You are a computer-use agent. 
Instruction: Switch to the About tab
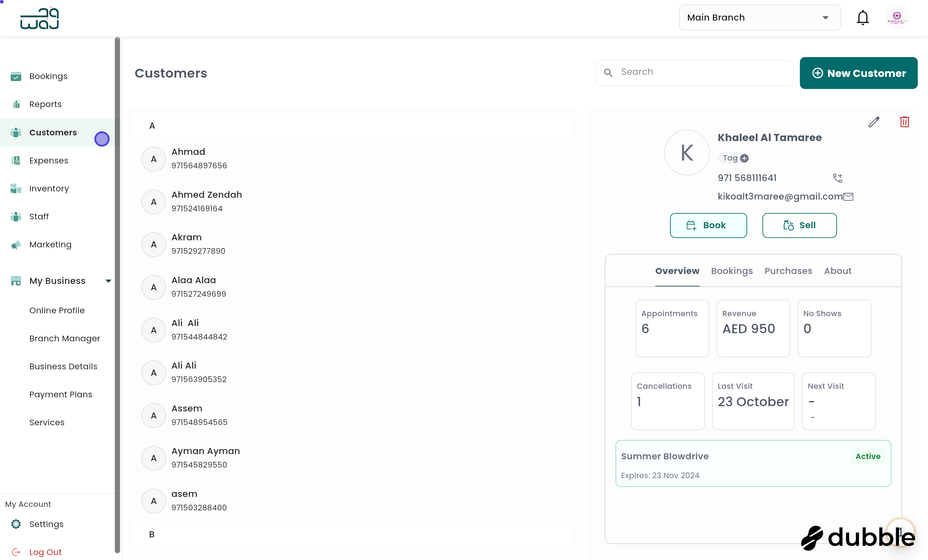point(837,271)
